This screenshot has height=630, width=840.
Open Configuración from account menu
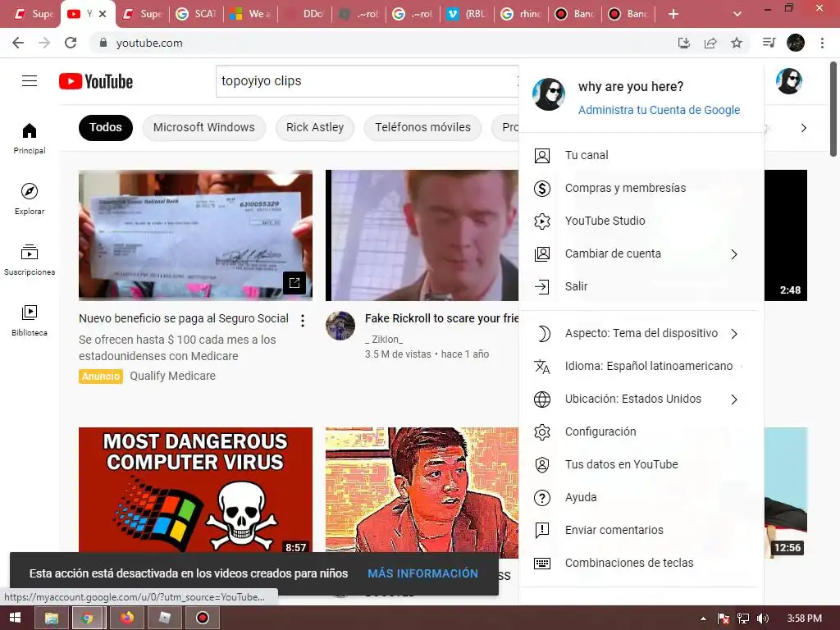click(x=641, y=431)
